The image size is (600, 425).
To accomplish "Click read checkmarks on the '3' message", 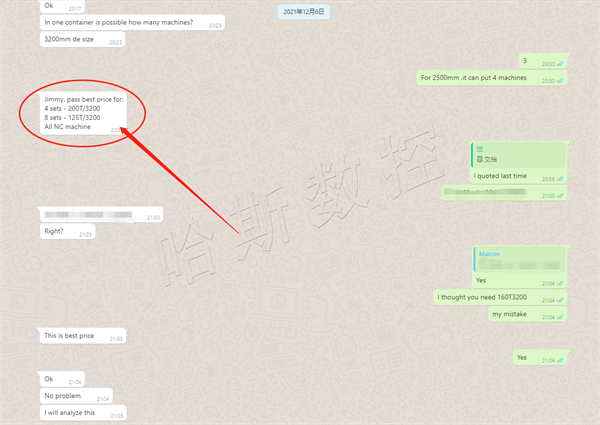I will [560, 64].
